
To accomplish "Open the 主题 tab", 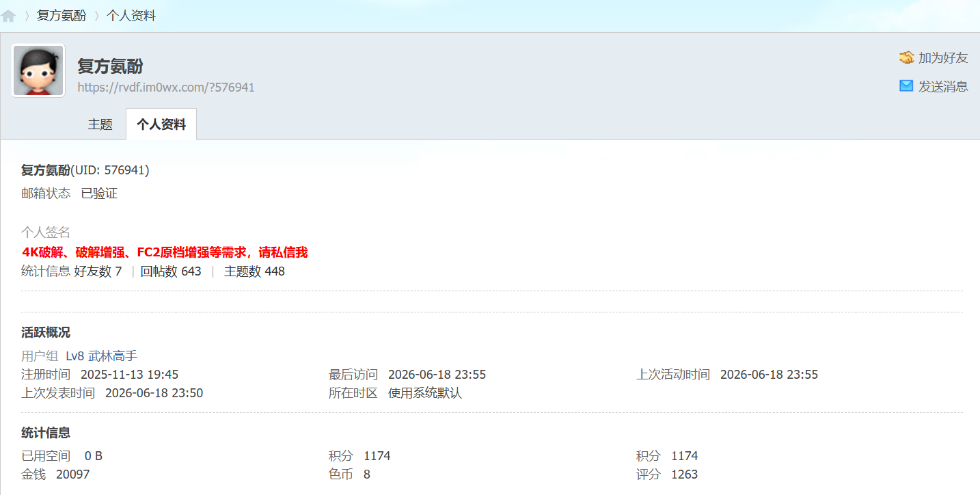I will pos(100,124).
